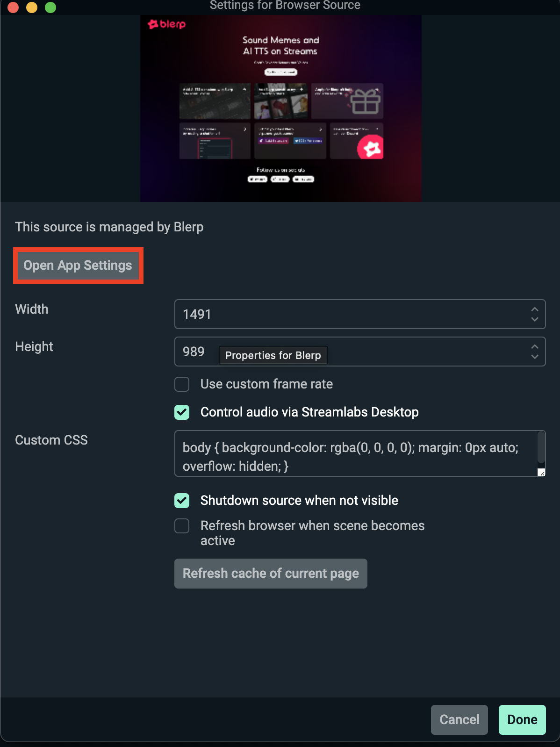Click the arrow icon on the top-left preview card
Image resolution: width=560 pixels, height=747 pixels.
245,89
